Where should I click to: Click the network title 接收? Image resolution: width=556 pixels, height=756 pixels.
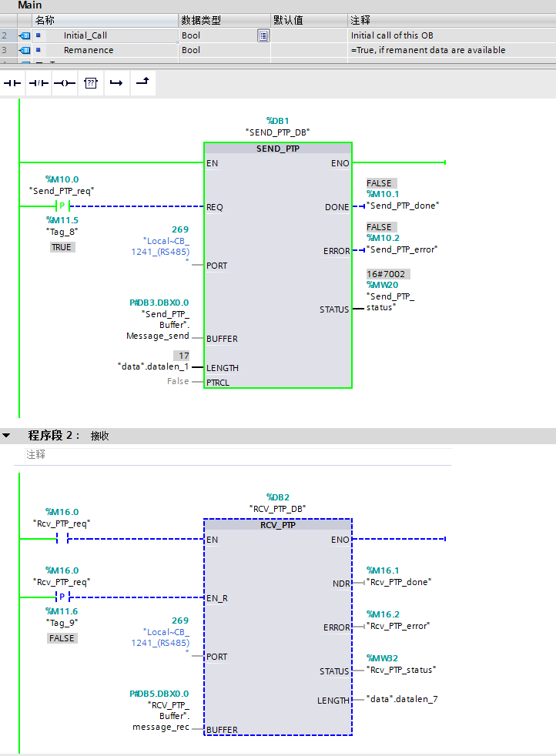pos(100,436)
